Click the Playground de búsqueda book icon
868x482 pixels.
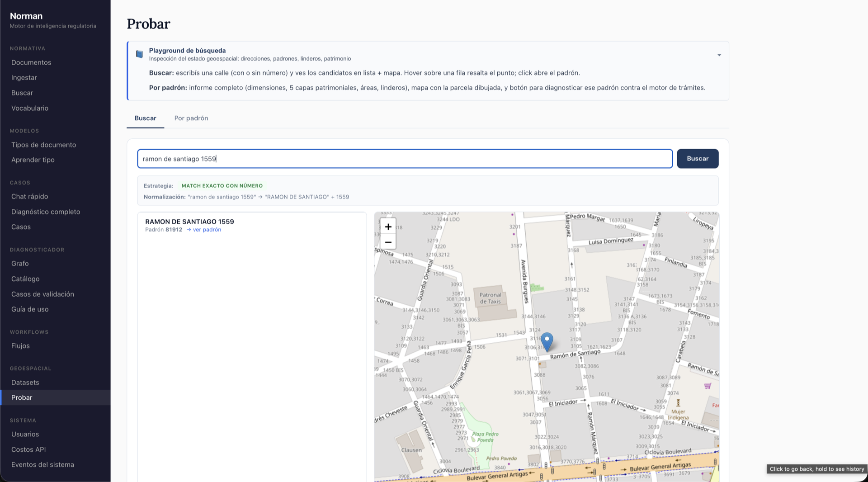(140, 54)
